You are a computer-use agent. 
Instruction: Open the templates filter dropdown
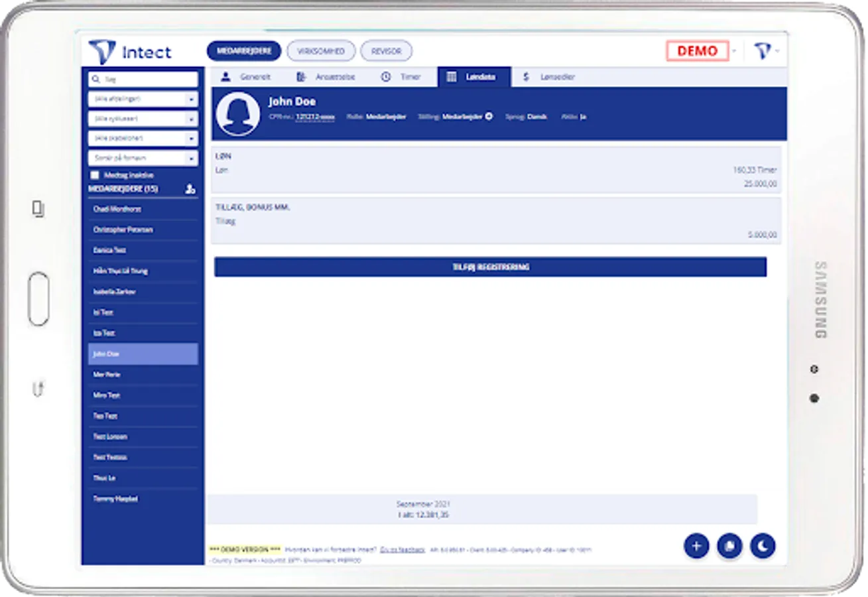tap(143, 139)
